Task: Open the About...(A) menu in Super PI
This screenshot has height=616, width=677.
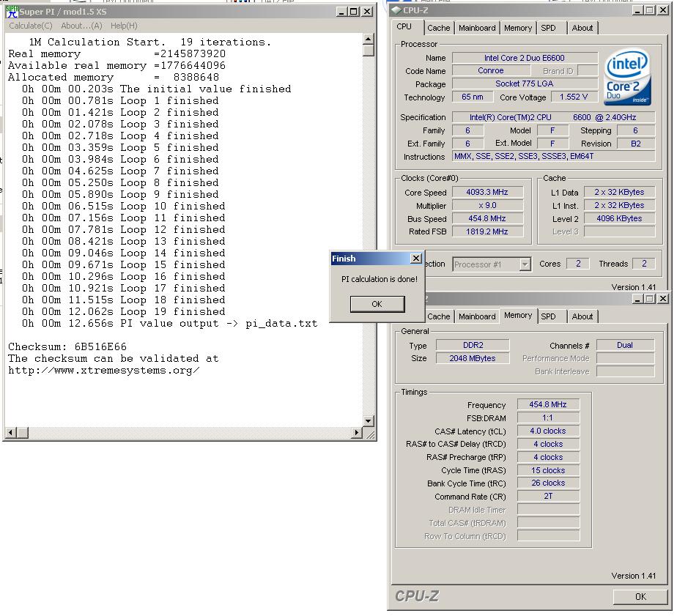Action: click(x=81, y=26)
